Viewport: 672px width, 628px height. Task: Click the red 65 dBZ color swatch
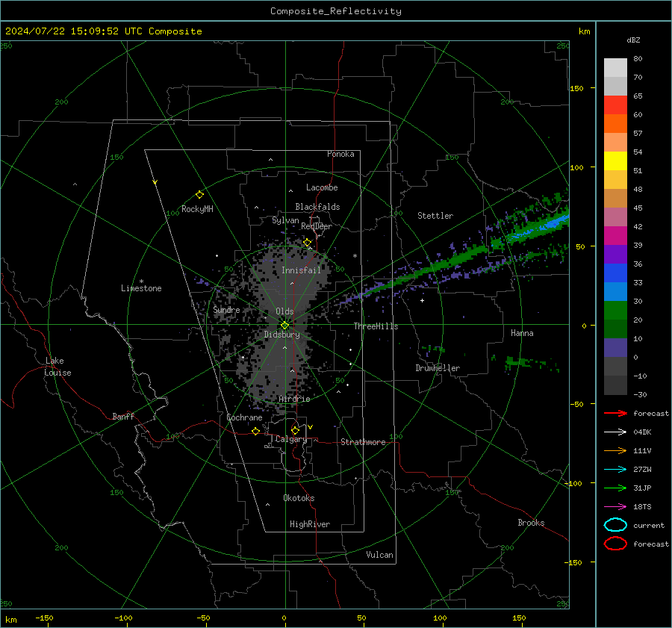[x=615, y=105]
